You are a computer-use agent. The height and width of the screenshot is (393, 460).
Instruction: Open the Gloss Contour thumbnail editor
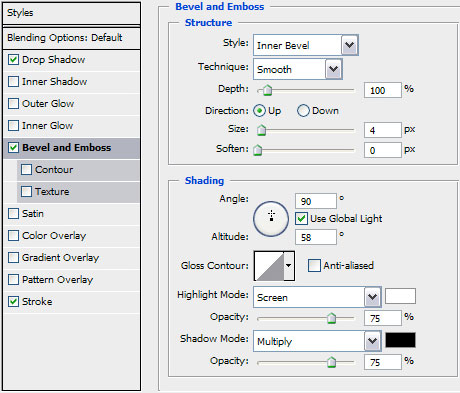tap(269, 266)
